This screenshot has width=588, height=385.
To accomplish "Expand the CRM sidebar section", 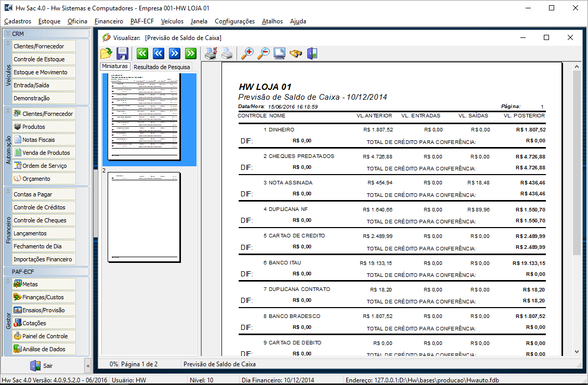I will tap(8, 33).
